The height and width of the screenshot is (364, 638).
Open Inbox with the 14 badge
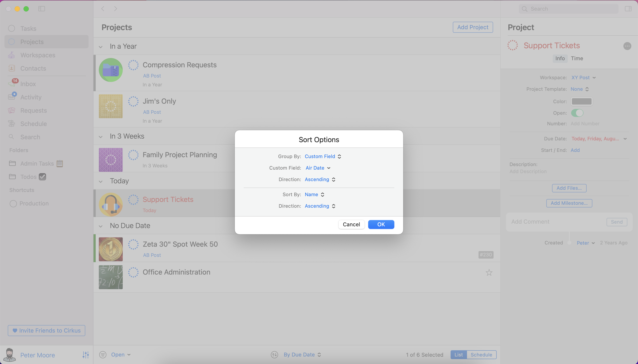pyautogui.click(x=27, y=84)
